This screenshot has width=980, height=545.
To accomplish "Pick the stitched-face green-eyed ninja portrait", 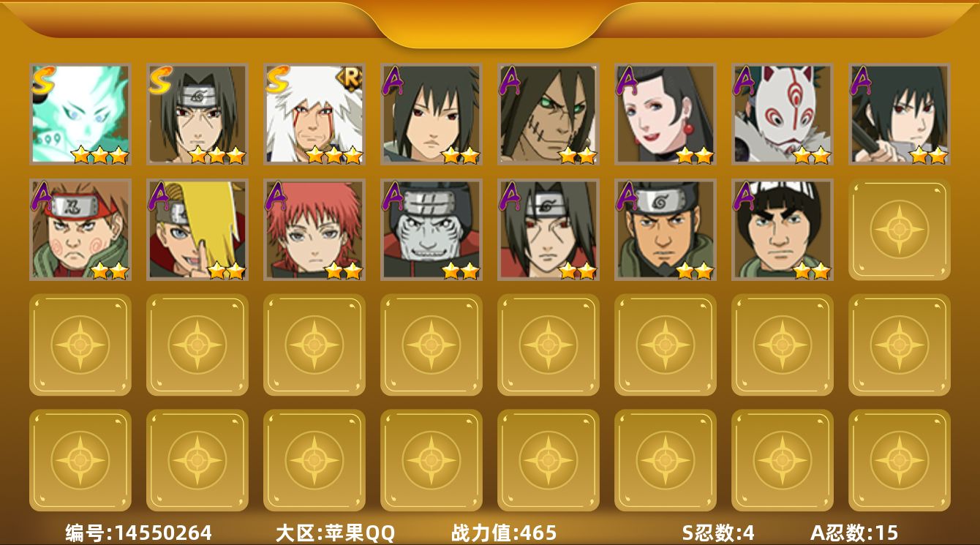I will [x=549, y=114].
